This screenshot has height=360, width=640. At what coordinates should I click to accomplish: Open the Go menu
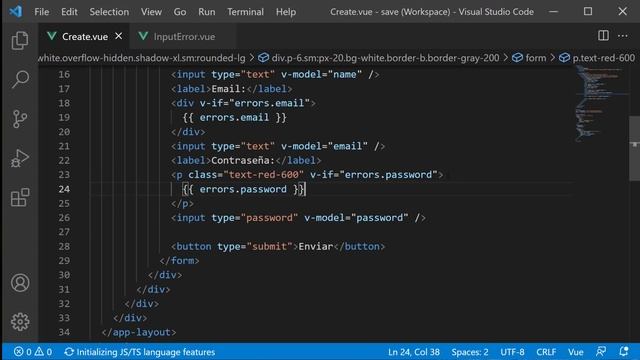point(180,12)
